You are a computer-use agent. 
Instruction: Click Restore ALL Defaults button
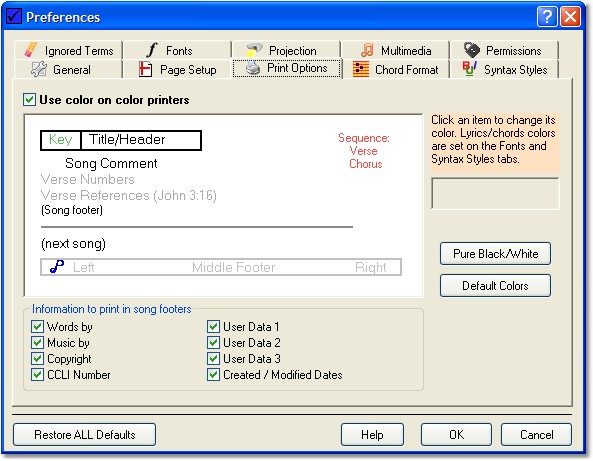tap(84, 435)
